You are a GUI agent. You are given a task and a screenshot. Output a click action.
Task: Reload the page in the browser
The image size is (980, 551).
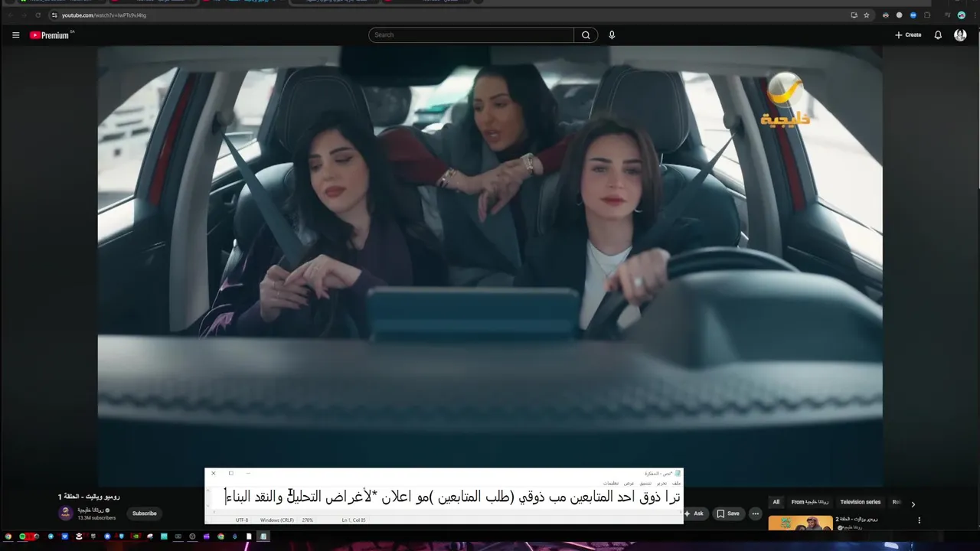pos(38,15)
